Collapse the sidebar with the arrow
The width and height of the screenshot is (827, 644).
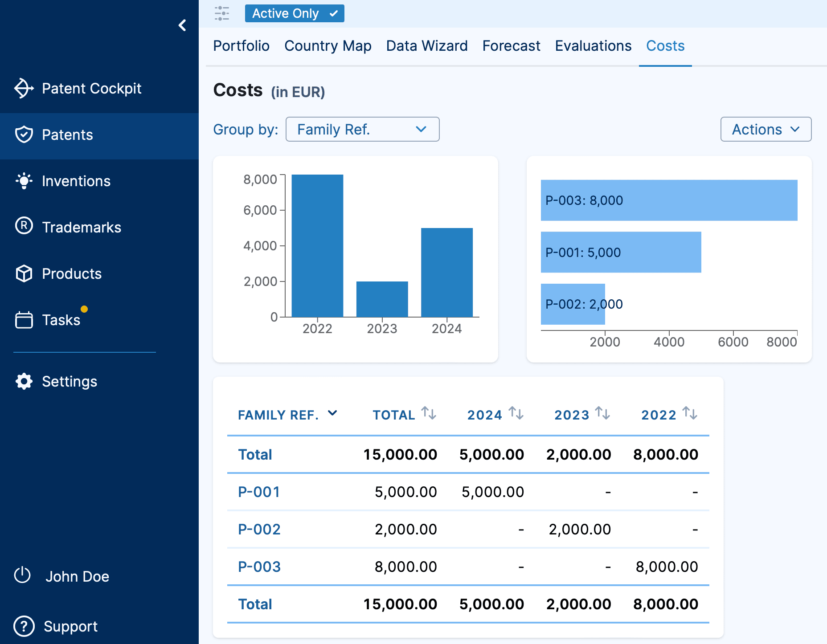[x=182, y=25]
